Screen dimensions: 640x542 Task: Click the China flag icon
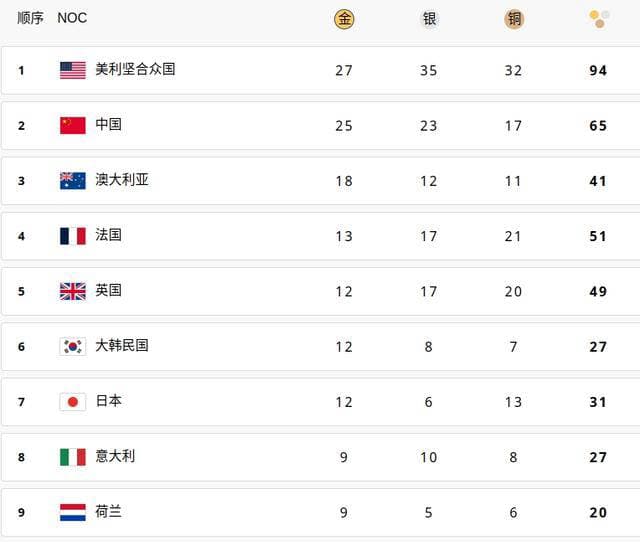tap(73, 125)
